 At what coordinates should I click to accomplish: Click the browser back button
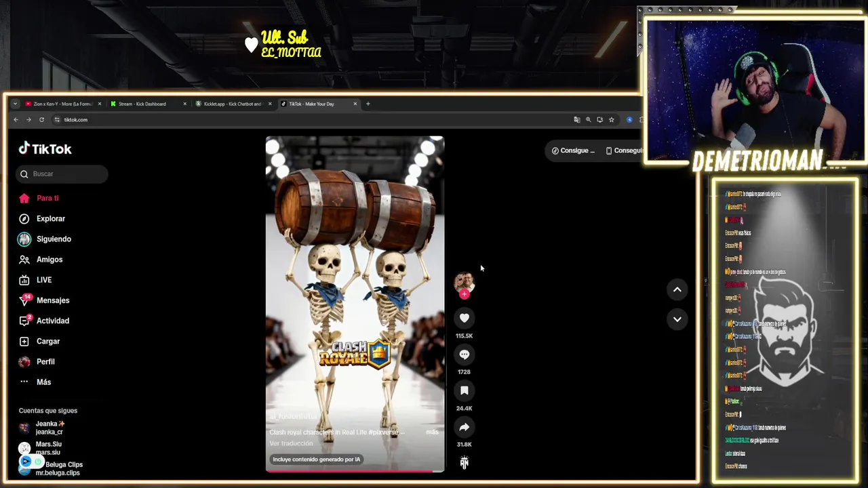[x=16, y=119]
